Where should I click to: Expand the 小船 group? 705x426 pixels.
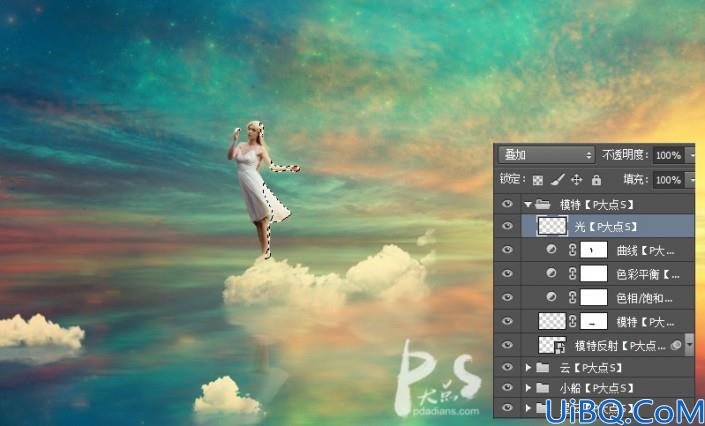click(x=528, y=387)
